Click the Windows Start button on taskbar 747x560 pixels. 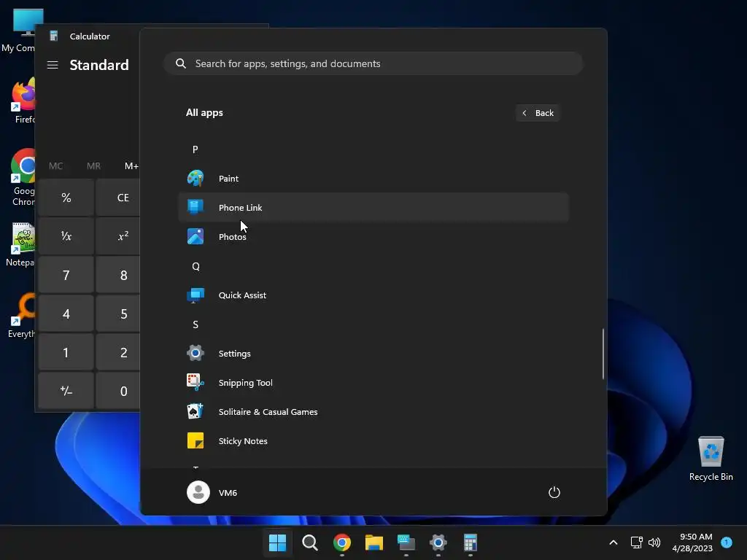(277, 542)
